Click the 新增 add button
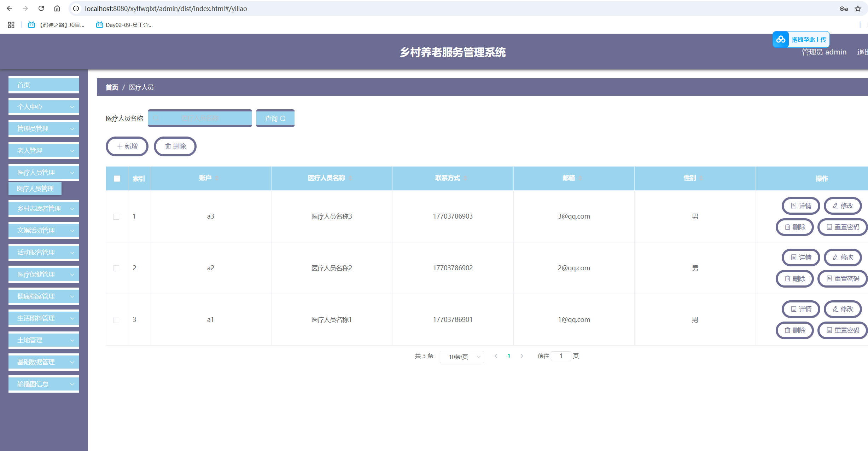 127,146
